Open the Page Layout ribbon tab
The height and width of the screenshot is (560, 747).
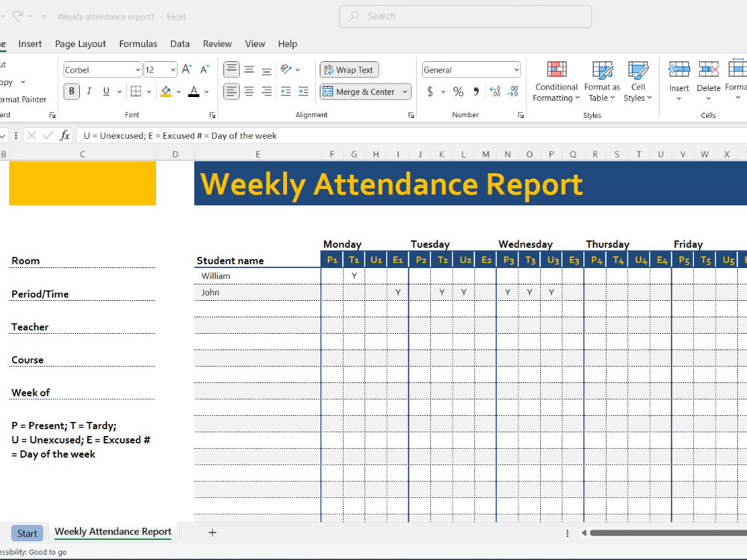click(x=81, y=44)
